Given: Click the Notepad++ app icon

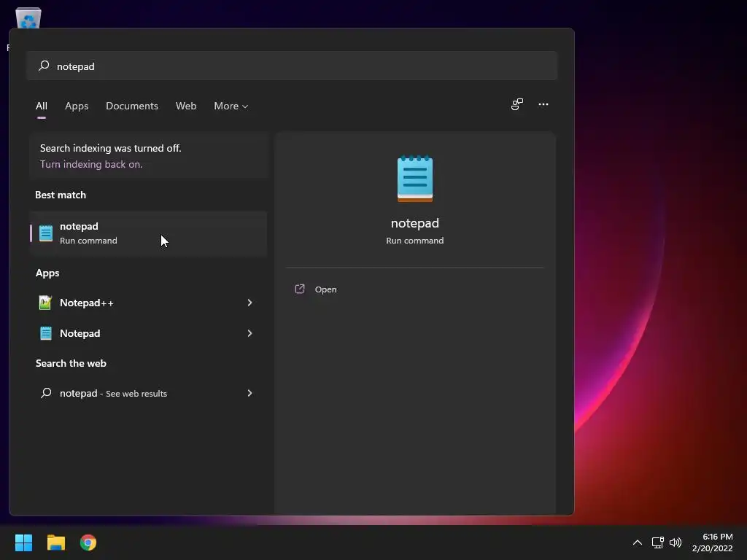Looking at the screenshot, I should pyautogui.click(x=46, y=303).
